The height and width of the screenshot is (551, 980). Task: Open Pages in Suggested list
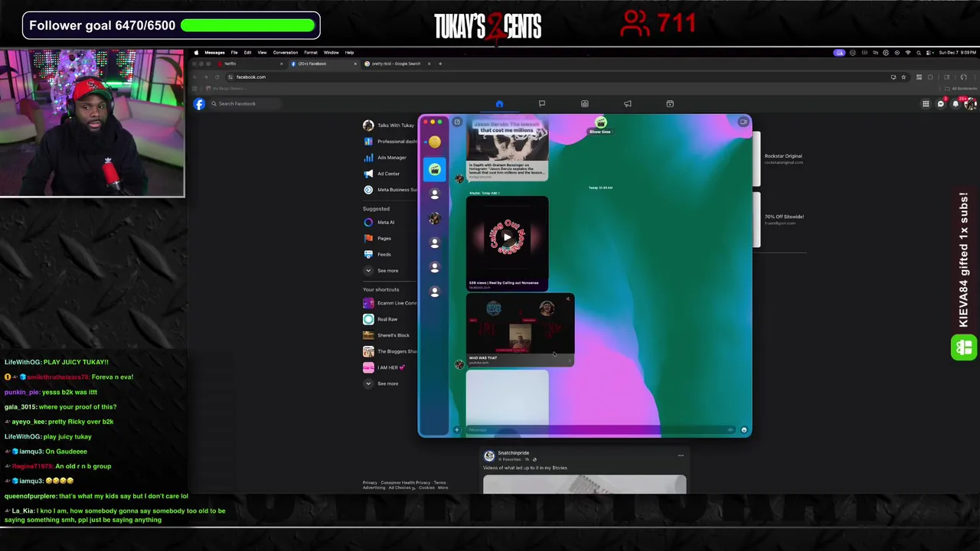pos(378,239)
